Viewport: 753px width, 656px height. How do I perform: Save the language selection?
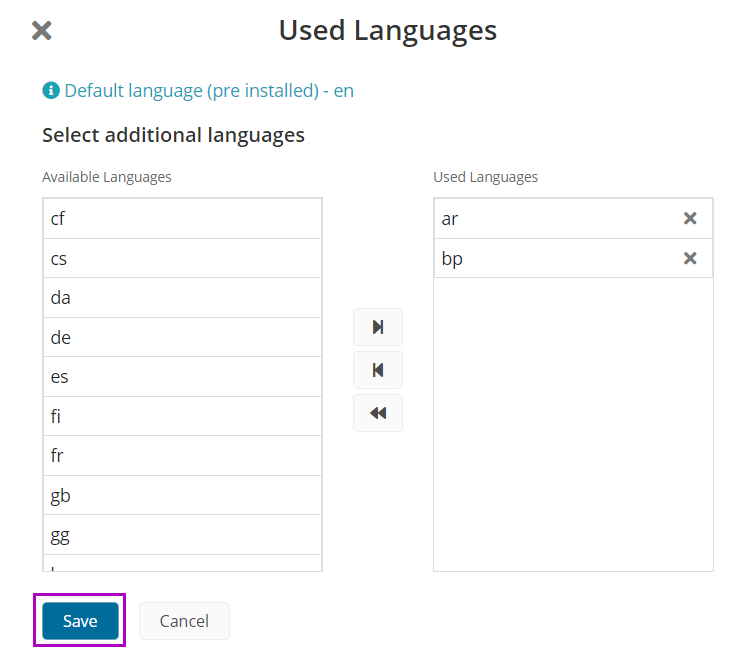(x=80, y=621)
